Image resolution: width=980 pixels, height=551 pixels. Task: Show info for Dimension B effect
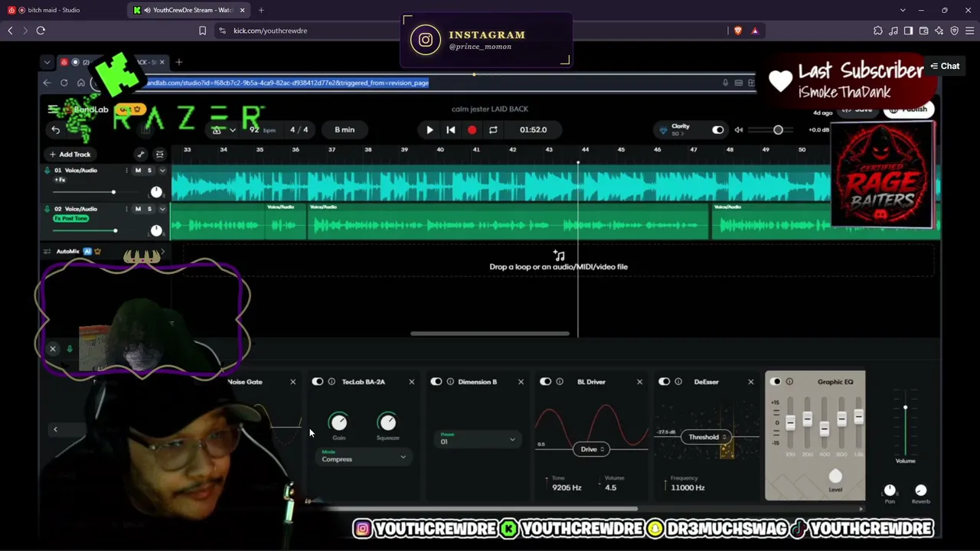450,382
